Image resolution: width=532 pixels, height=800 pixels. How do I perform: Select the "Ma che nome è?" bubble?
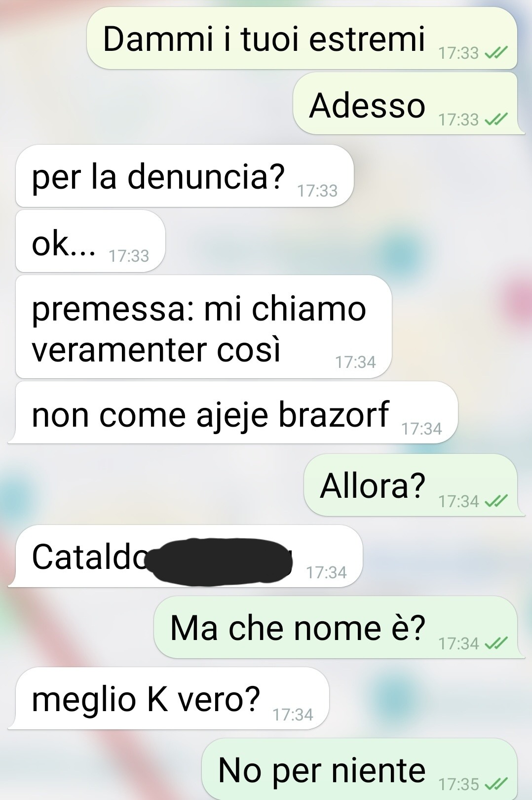pos(339,627)
